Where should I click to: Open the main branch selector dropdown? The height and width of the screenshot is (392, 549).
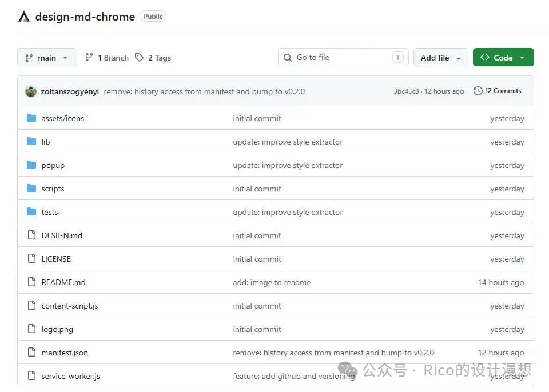47,58
